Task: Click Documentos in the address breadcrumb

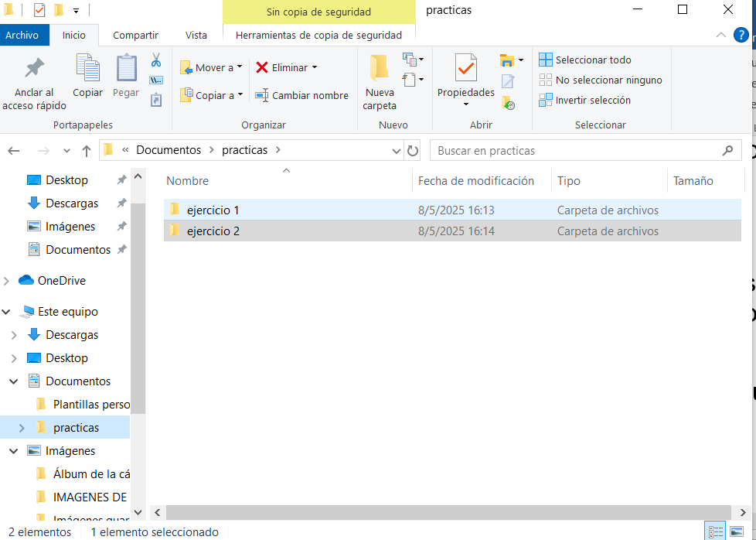Action: point(169,150)
